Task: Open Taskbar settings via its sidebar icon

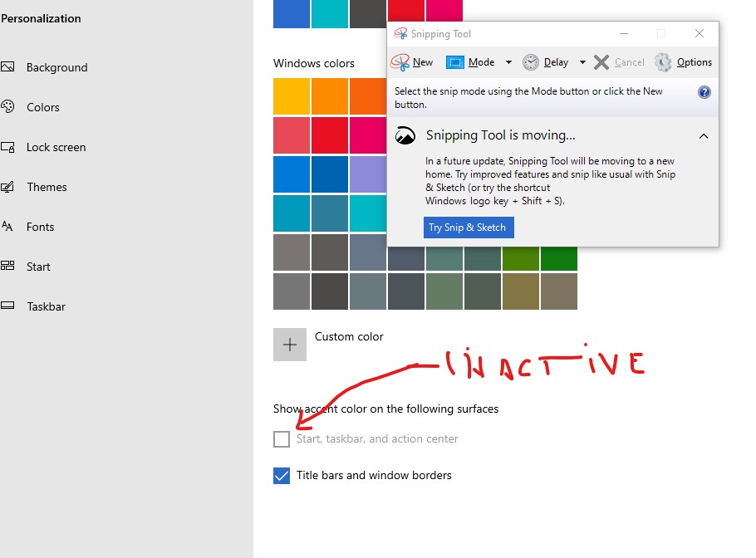Action: click(x=7, y=306)
